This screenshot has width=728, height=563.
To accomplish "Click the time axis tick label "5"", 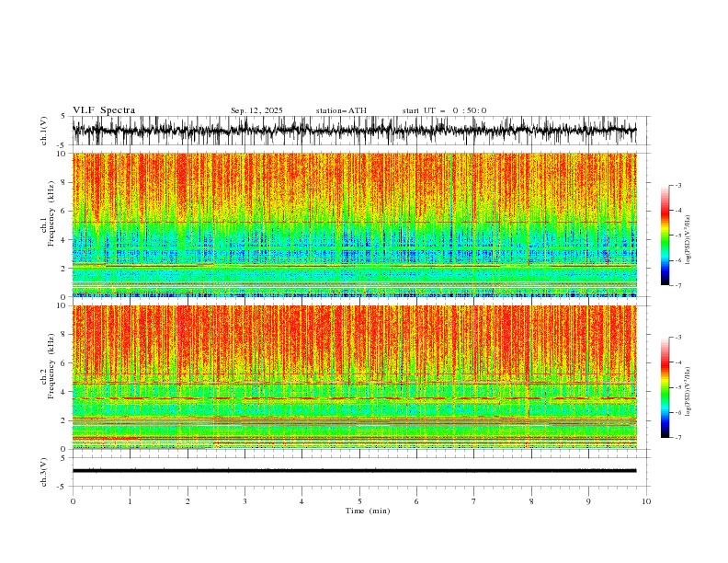I will tap(359, 501).
